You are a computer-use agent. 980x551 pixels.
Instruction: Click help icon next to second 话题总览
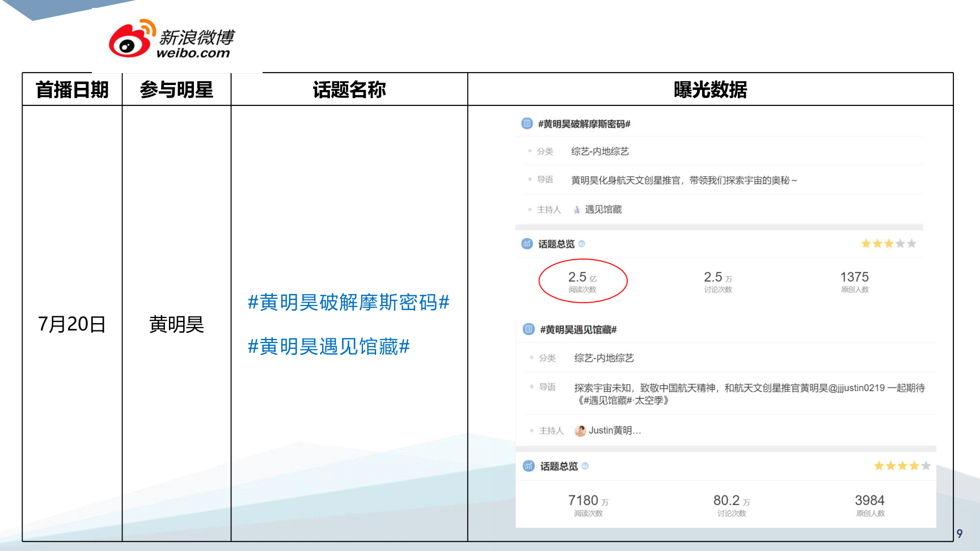click(585, 466)
